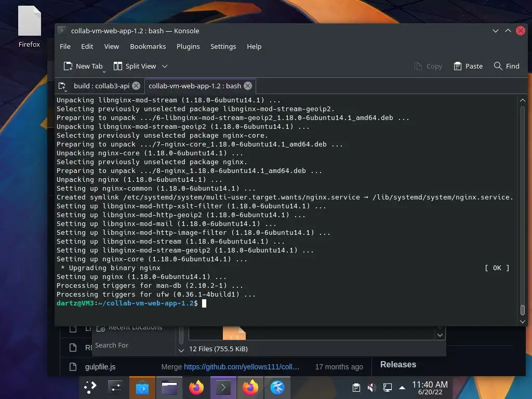Open the KDE application launcher
The image size is (532, 399).
point(90,388)
